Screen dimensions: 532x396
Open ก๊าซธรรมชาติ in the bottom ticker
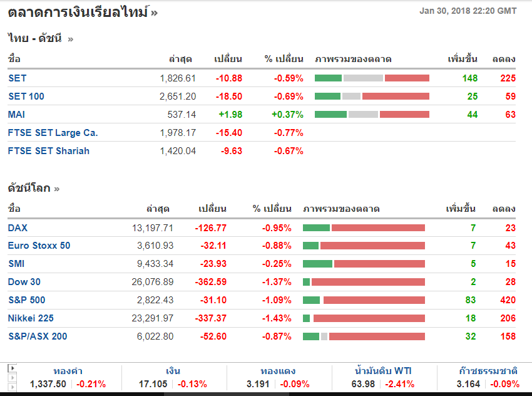(484, 372)
